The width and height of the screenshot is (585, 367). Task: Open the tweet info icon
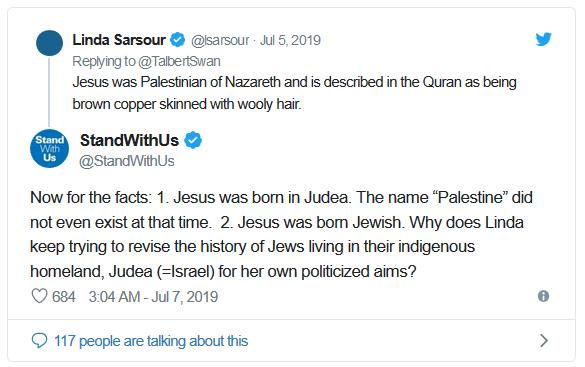(543, 296)
